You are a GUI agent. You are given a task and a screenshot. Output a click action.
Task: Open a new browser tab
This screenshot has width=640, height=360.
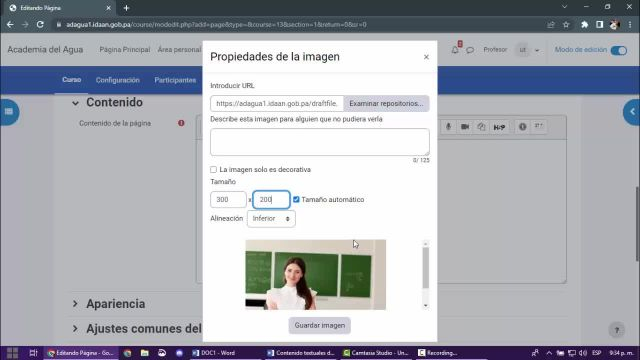[126, 8]
